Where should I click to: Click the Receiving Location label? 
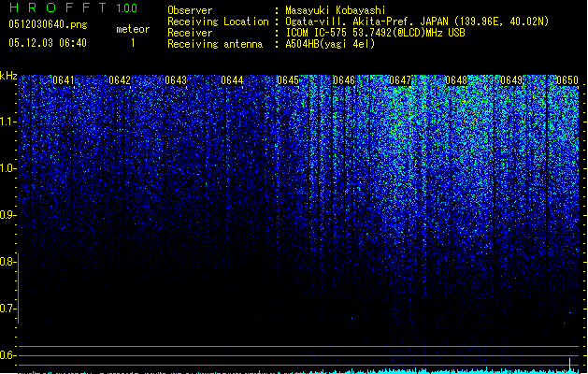click(x=218, y=22)
